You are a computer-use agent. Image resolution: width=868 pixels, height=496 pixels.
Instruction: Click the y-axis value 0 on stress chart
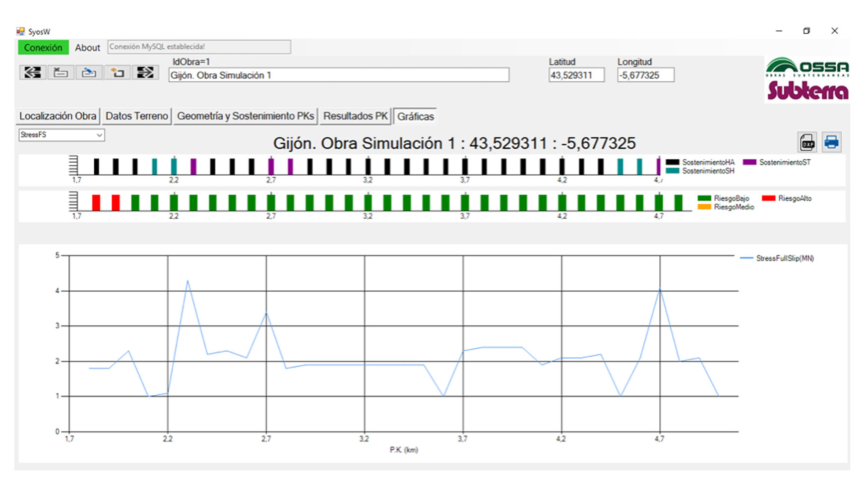coord(58,432)
